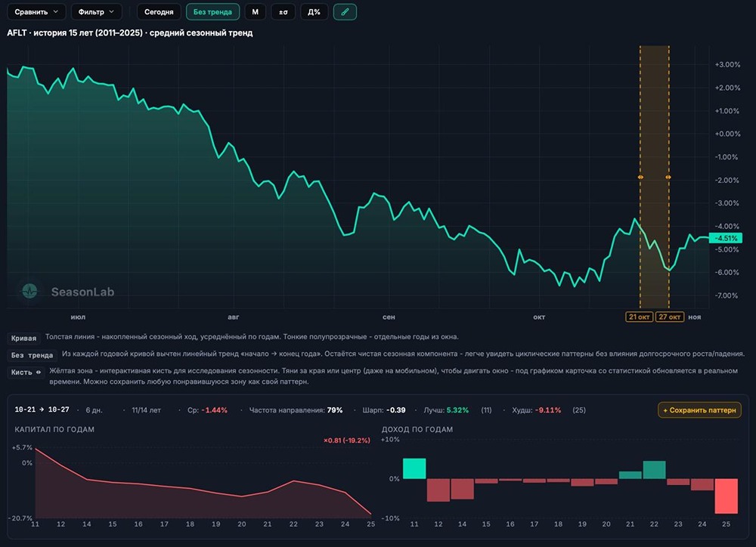The width and height of the screenshot is (756, 547).
Task: Click the ×0.81 (-19.2%) capital result
Action: [347, 440]
